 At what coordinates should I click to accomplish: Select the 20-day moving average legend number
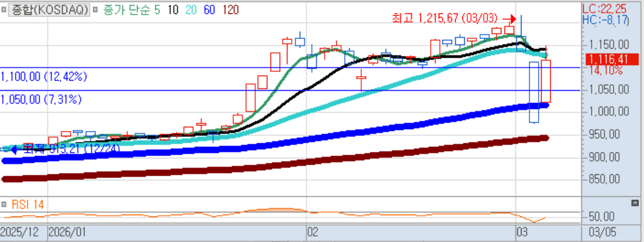tap(191, 10)
